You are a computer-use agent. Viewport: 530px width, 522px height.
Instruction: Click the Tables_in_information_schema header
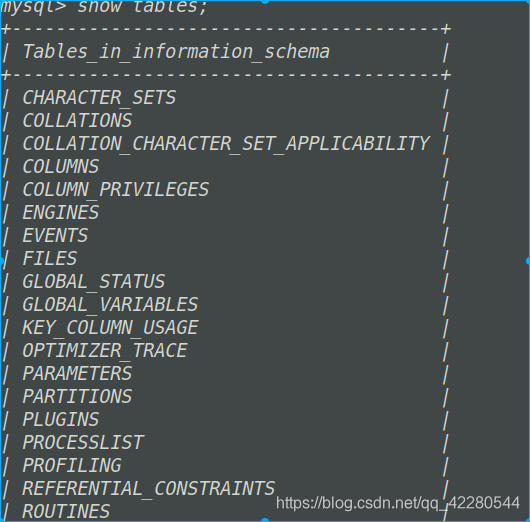(176, 52)
